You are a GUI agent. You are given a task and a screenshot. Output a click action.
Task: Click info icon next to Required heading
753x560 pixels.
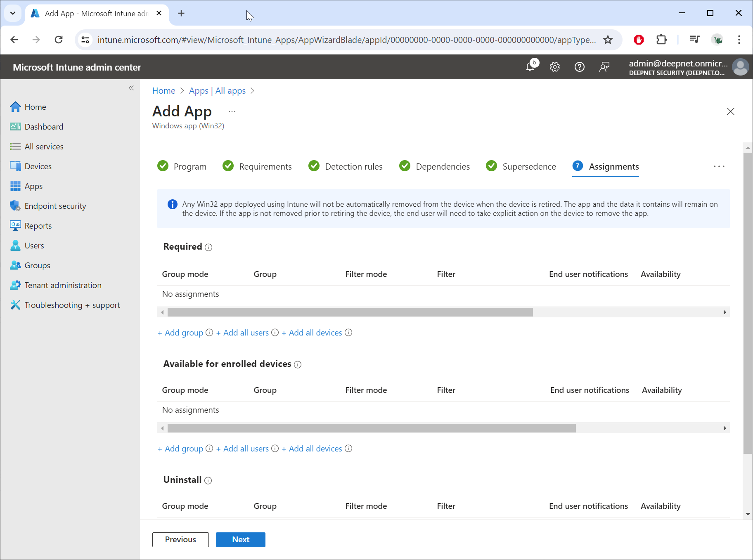point(208,247)
